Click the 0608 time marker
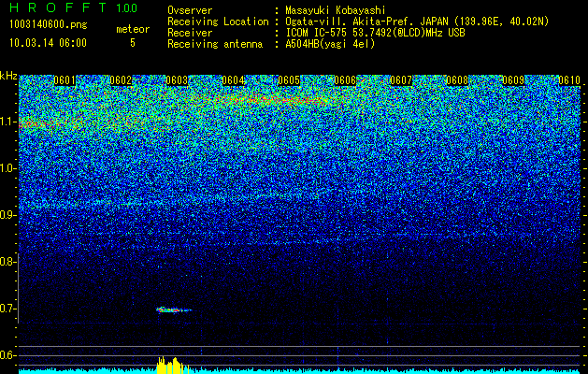This screenshot has width=588, height=374. pos(457,80)
